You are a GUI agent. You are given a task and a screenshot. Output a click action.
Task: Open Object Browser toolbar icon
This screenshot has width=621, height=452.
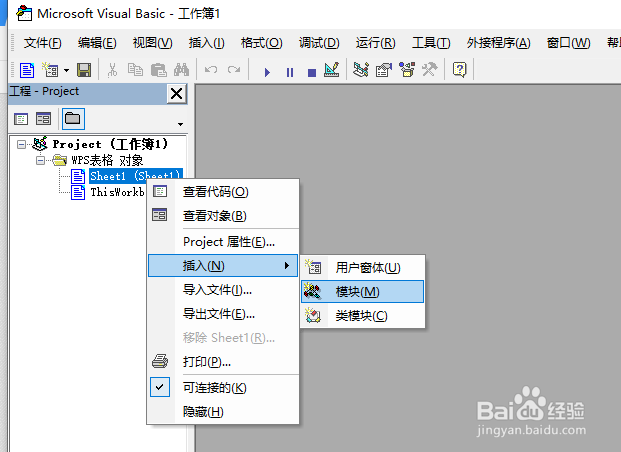click(407, 70)
